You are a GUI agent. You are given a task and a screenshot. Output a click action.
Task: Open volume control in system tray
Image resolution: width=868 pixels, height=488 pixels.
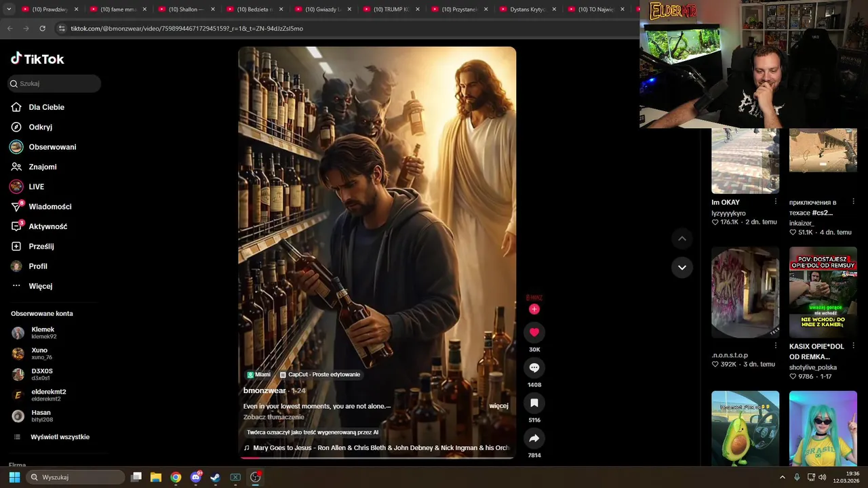[x=823, y=477]
